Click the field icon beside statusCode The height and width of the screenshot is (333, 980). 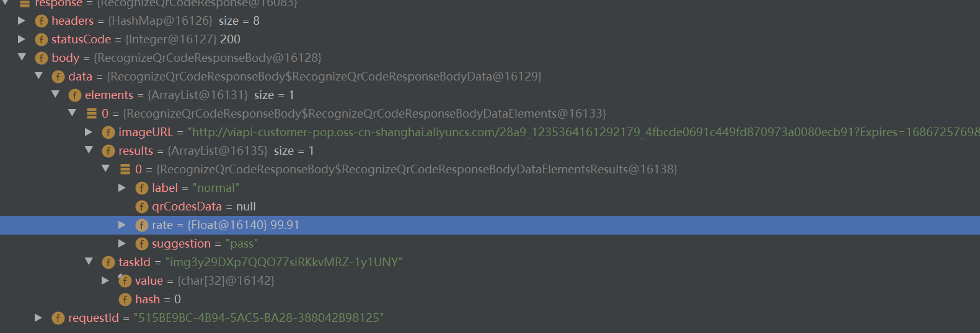(42, 40)
